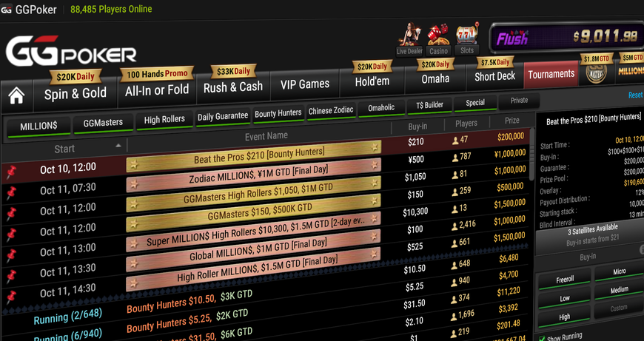Toggle the Bounty Hunters filter
This screenshot has height=341, width=644.
(278, 114)
